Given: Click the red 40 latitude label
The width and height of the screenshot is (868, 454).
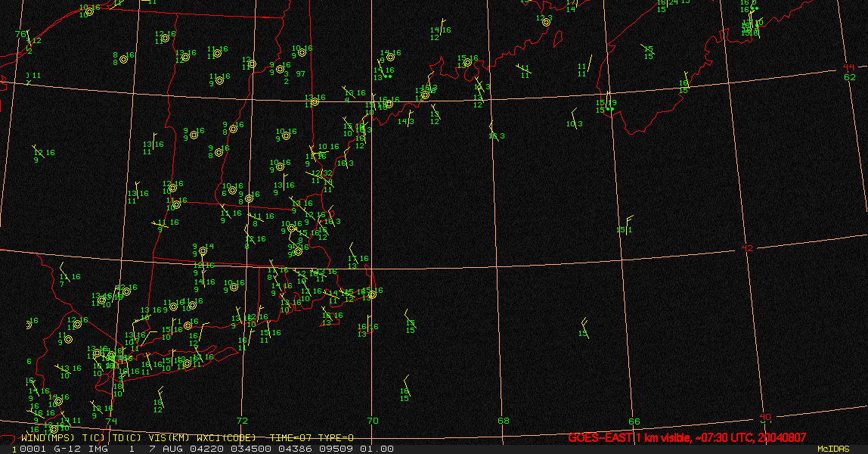Looking at the screenshot, I should tap(765, 417).
